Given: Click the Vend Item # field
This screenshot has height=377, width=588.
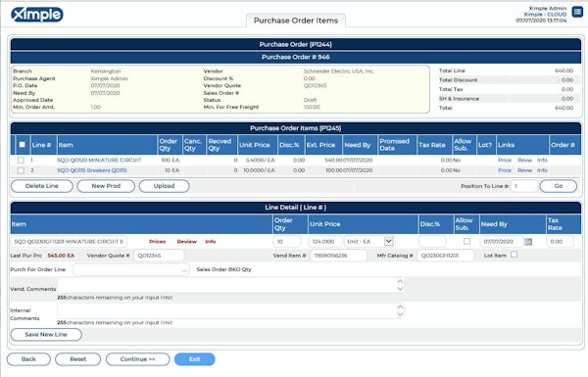Looking at the screenshot, I should [339, 256].
